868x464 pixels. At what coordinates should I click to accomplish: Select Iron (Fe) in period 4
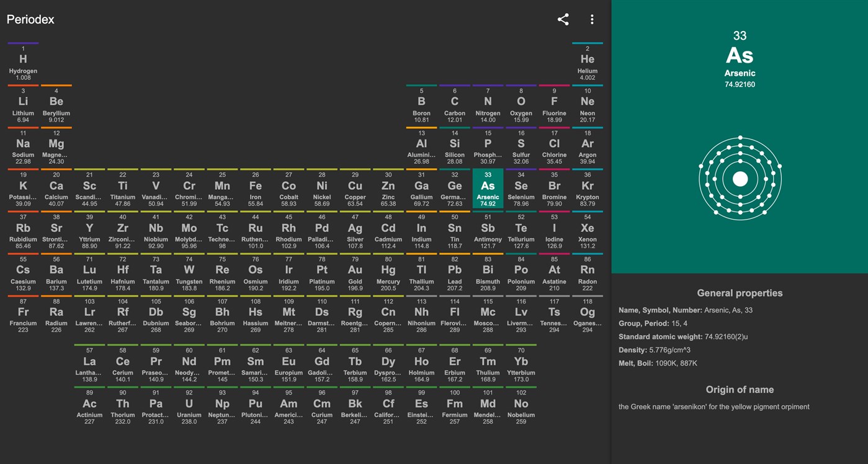pos(254,189)
